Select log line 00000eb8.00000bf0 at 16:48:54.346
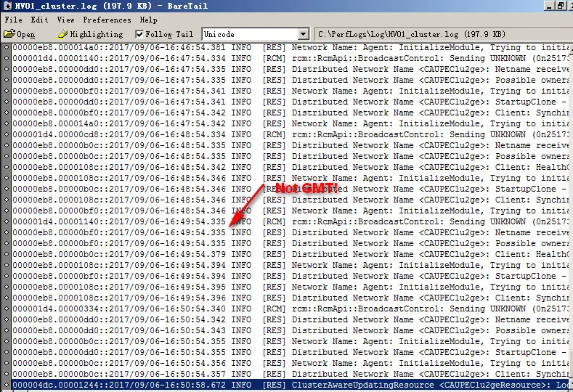Image resolution: width=573 pixels, height=392 pixels. [290, 211]
